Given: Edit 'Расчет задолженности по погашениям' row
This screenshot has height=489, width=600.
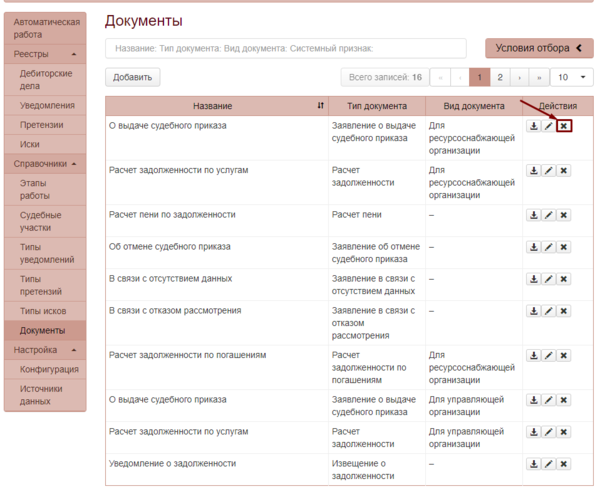Looking at the screenshot, I should pyautogui.click(x=548, y=355).
